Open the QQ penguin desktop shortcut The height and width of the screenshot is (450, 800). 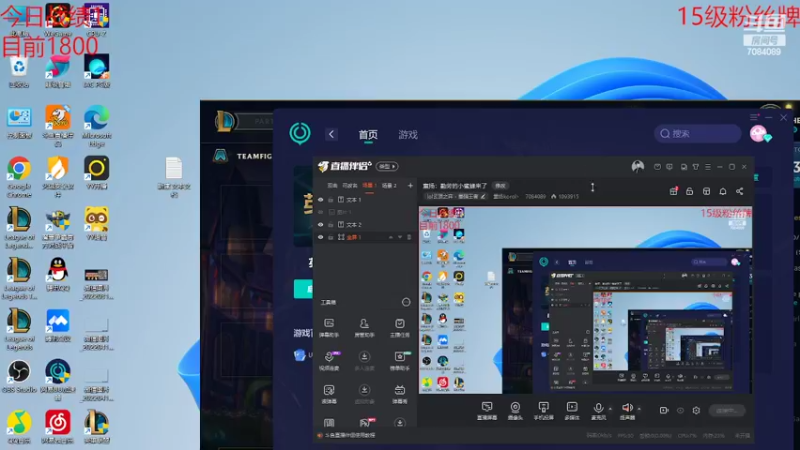pyautogui.click(x=58, y=274)
